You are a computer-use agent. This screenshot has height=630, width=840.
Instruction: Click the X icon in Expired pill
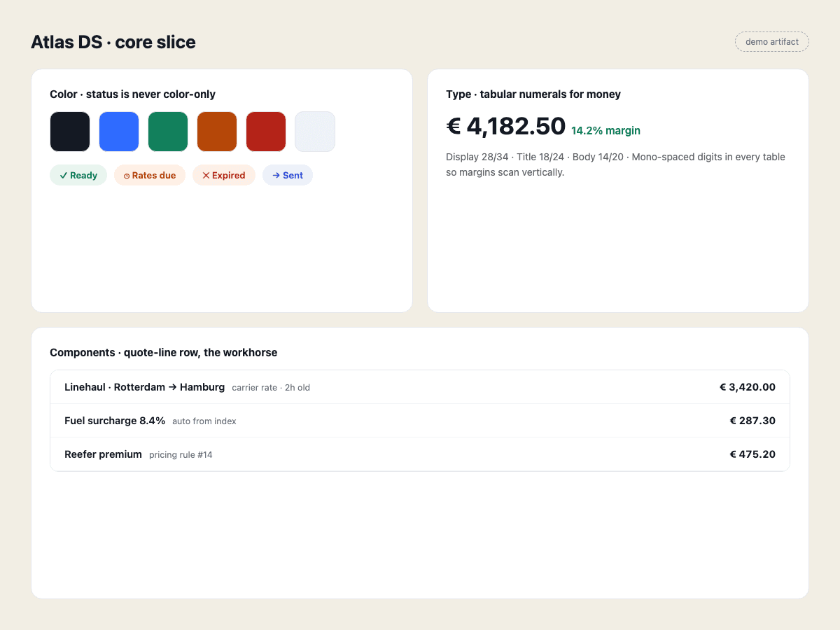(206, 176)
